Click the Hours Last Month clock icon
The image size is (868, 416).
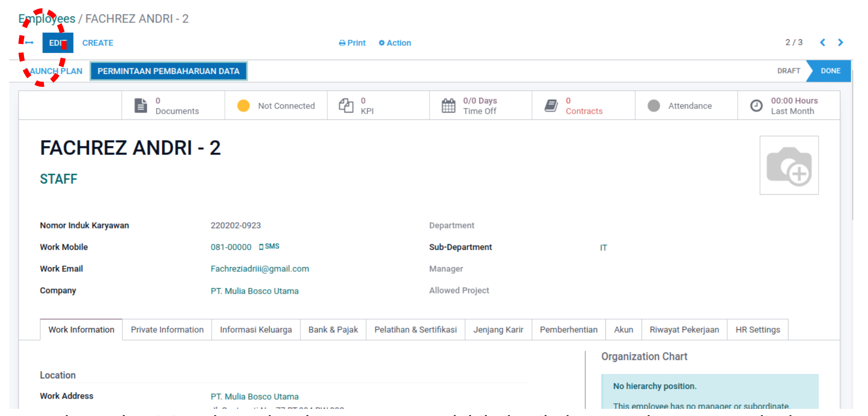pos(756,106)
